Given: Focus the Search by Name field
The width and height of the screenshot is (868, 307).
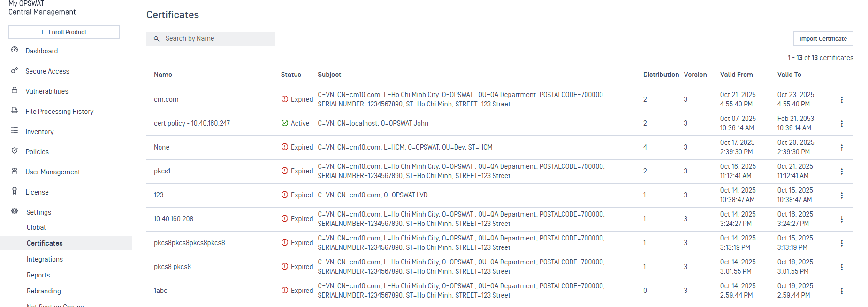Looking at the screenshot, I should click(x=216, y=39).
